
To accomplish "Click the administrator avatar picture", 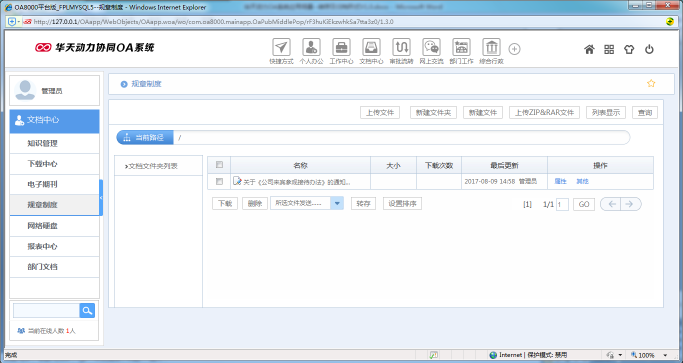I will point(25,90).
